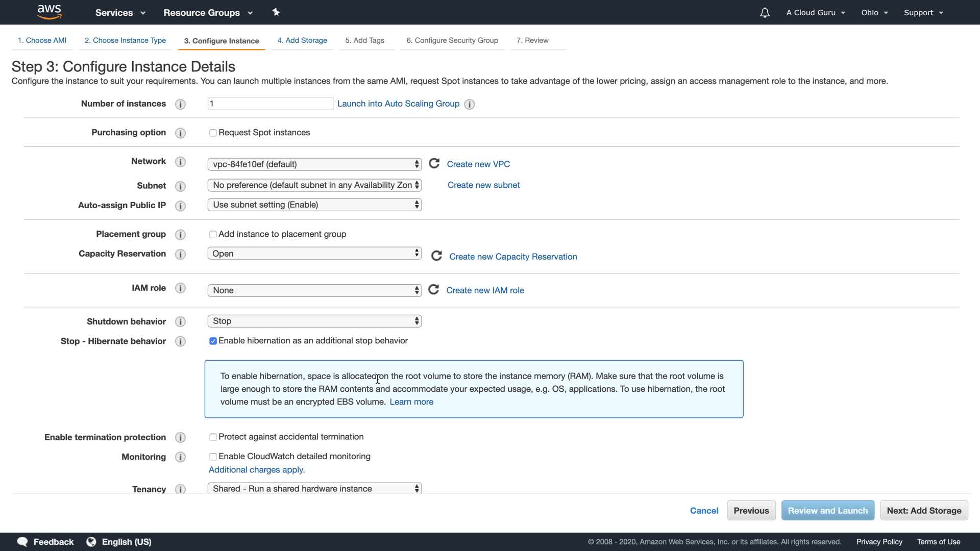Click the Feedback speech bubble icon
Viewport: 980px width, 551px height.
coord(22,541)
